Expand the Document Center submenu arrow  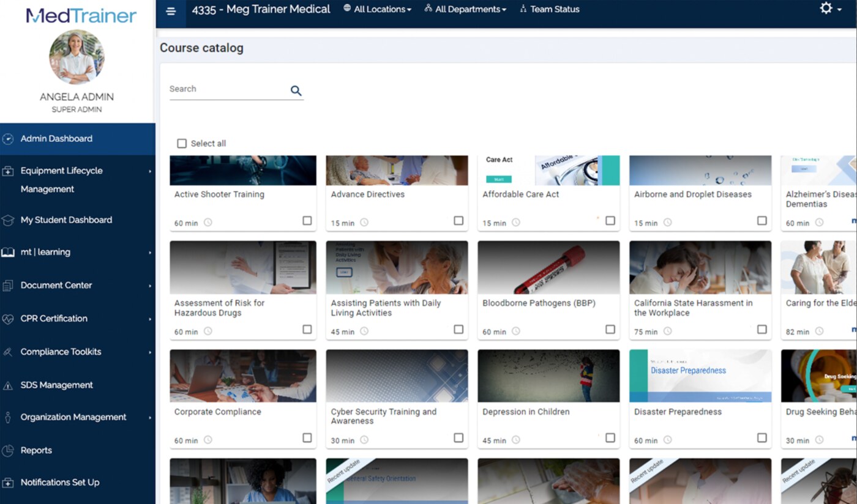pos(150,286)
